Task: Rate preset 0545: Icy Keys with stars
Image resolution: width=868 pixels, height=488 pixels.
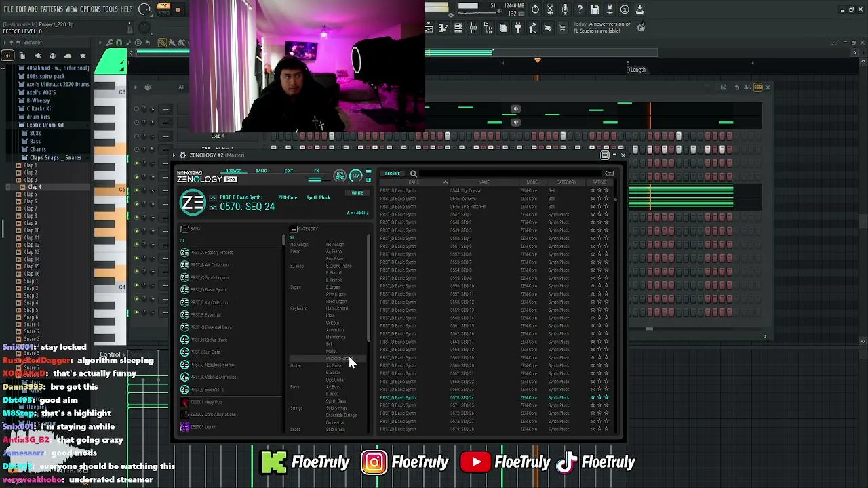Action: pos(599,199)
